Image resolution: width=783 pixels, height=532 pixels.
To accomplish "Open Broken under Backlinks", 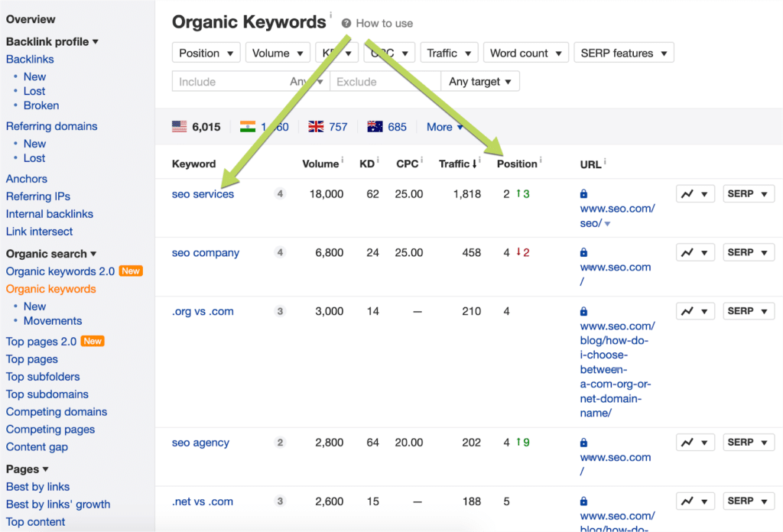I will tap(41, 105).
